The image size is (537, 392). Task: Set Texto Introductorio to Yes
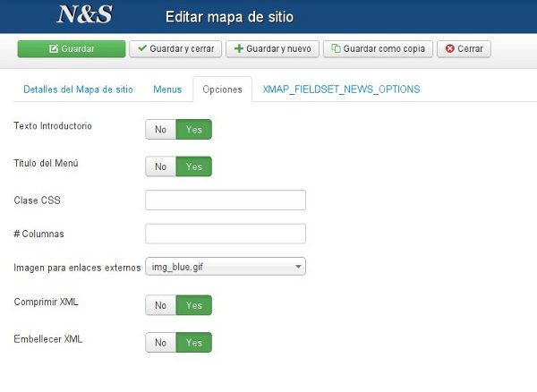tap(194, 130)
